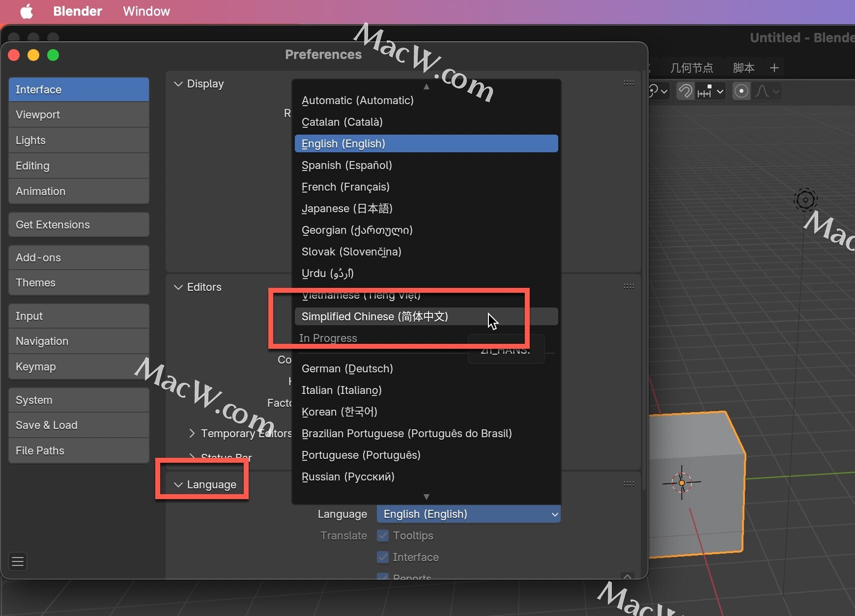Viewport: 855px width, 616px height.
Task: Choose Urdu language option
Action: click(x=427, y=273)
